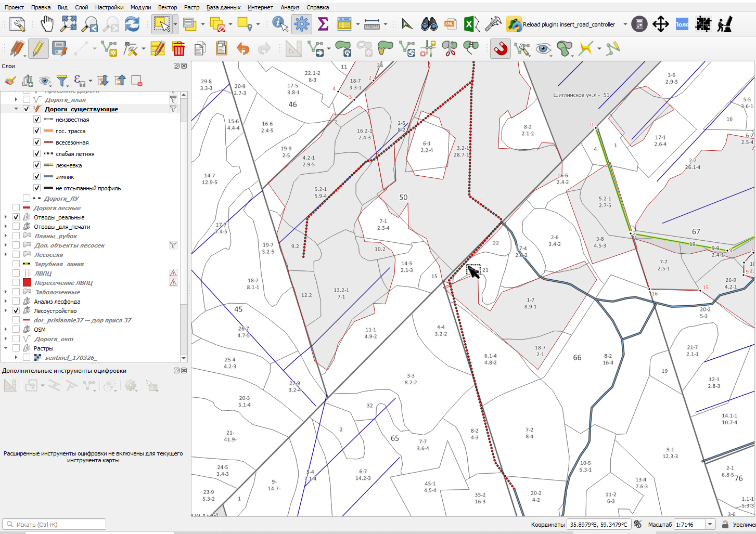Click Add Group icon in layers panel
756x534 pixels.
(x=28, y=81)
